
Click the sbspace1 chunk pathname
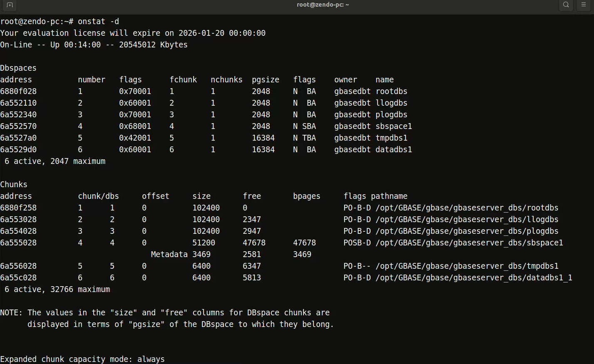(x=469, y=243)
